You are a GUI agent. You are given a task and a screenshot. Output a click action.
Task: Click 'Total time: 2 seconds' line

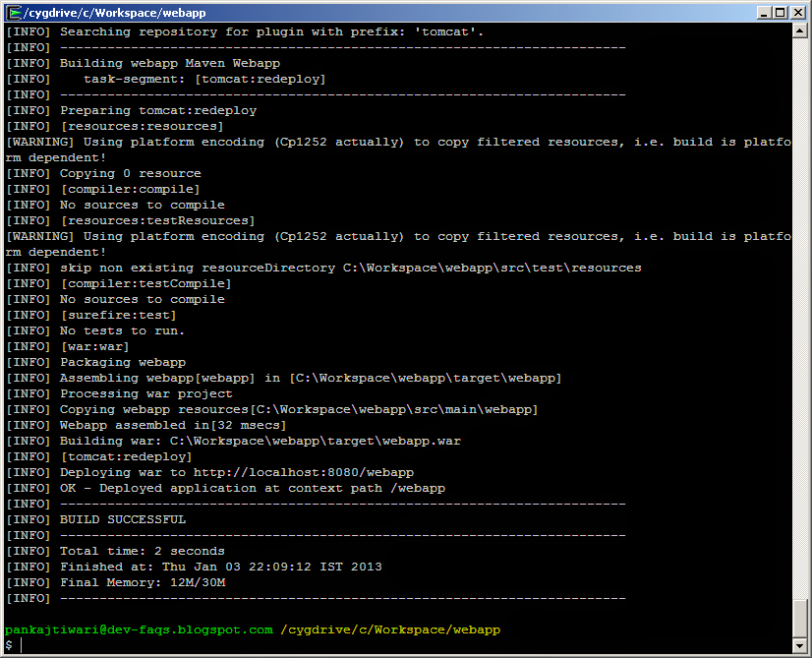click(x=115, y=551)
